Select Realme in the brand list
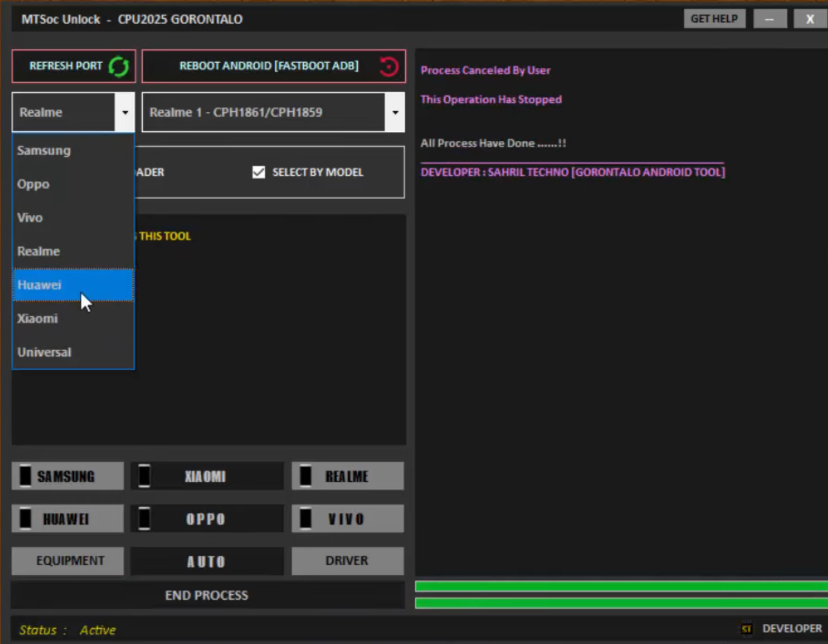Image resolution: width=828 pixels, height=644 pixels. point(73,252)
